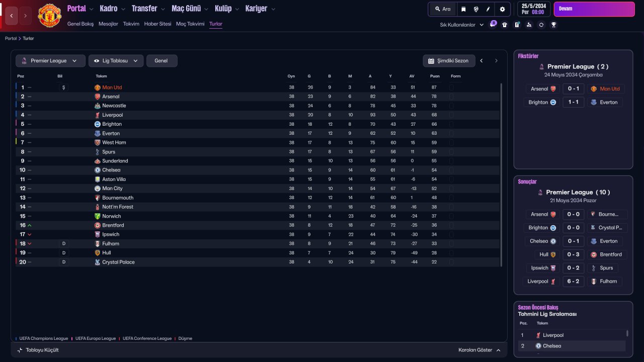This screenshot has height=362, width=644.
Task: Click the Chelsea badge in the league table
Action: tap(98, 170)
